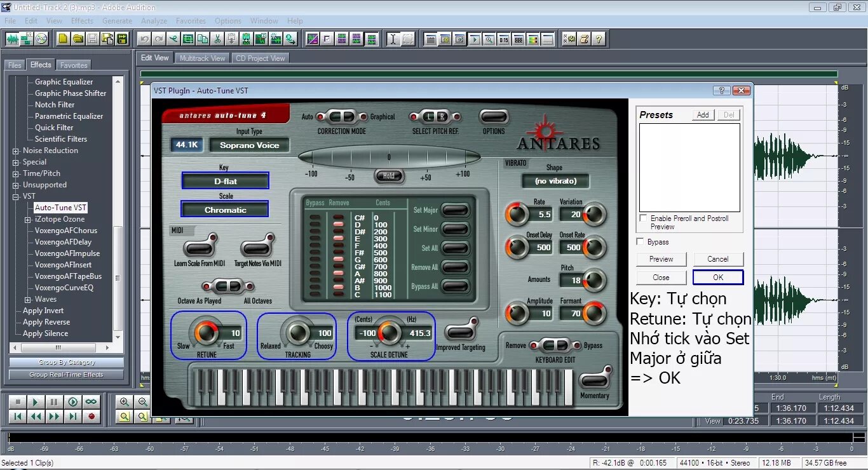This screenshot has height=470, width=868.
Task: Click the stop transport button
Action: pos(18,402)
